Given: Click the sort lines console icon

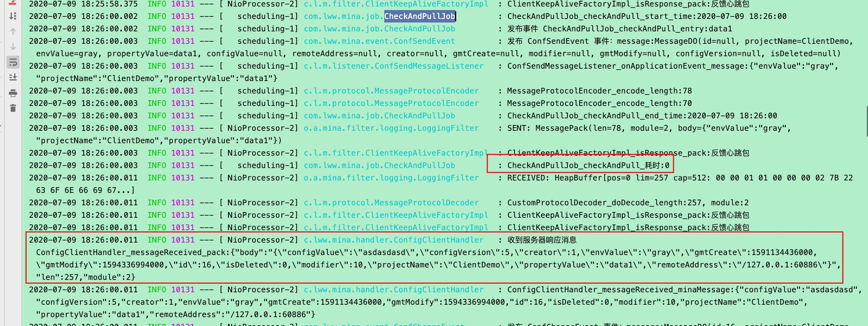Looking at the screenshot, I should tap(13, 16).
